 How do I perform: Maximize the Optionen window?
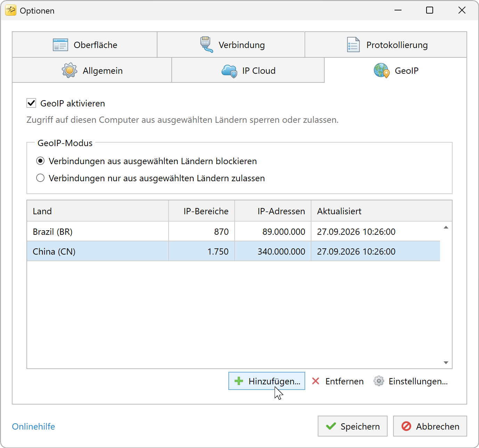click(x=430, y=10)
